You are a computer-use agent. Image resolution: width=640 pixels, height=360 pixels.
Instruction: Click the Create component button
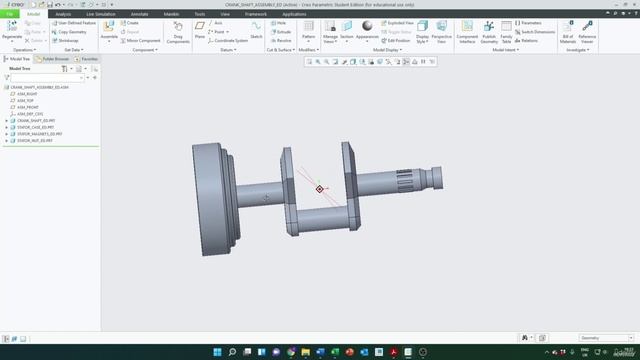[129, 23]
